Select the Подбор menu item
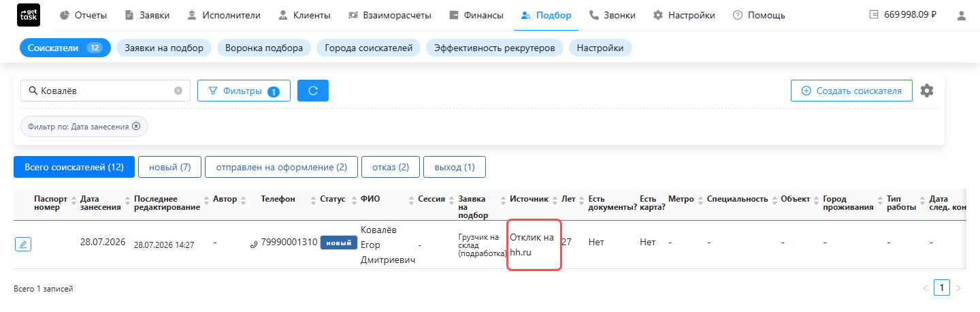The image size is (980, 312). 546,15
